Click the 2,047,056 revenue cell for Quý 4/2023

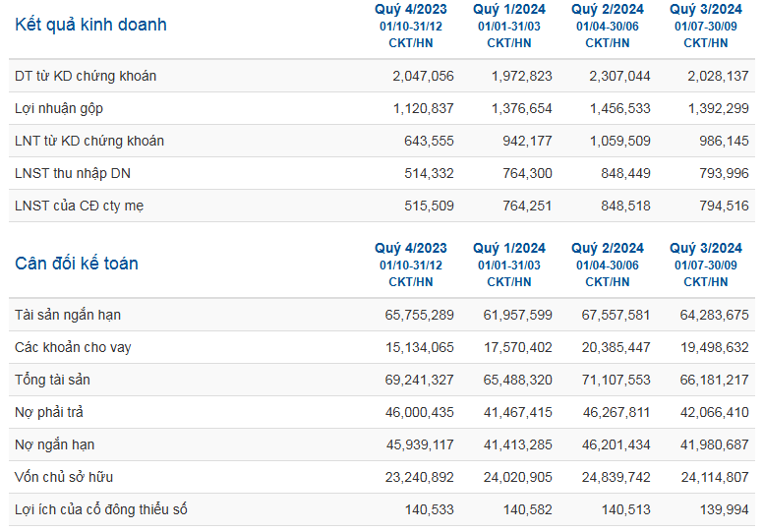pyautogui.click(x=422, y=76)
